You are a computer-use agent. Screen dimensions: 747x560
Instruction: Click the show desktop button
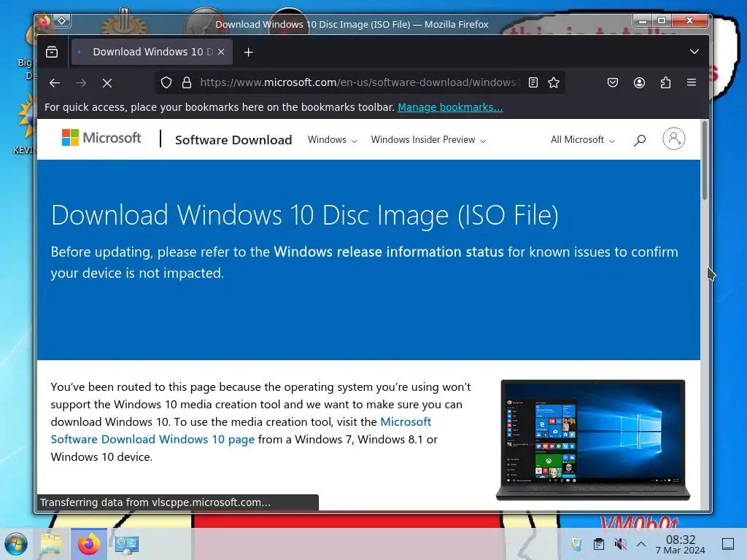click(x=728, y=544)
